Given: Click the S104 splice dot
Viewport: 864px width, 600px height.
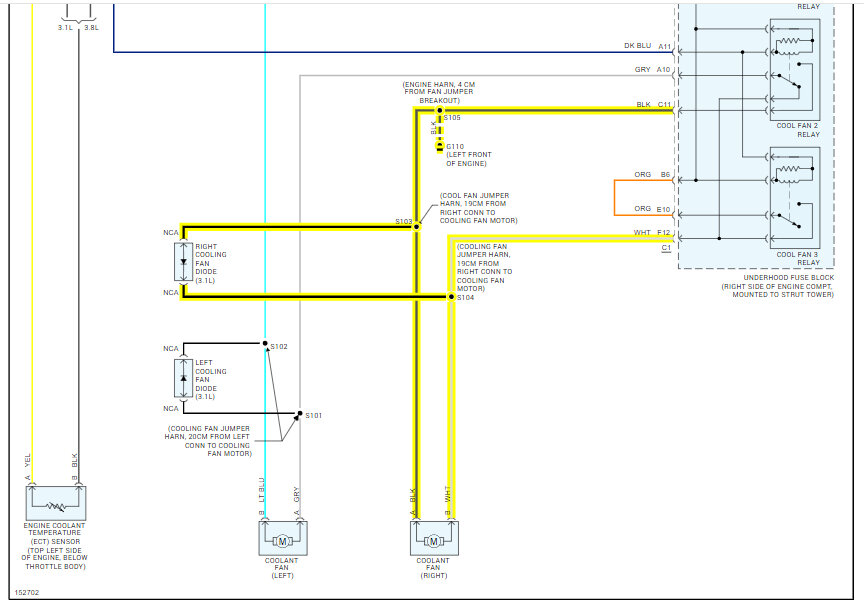Looking at the screenshot, I should [451, 297].
